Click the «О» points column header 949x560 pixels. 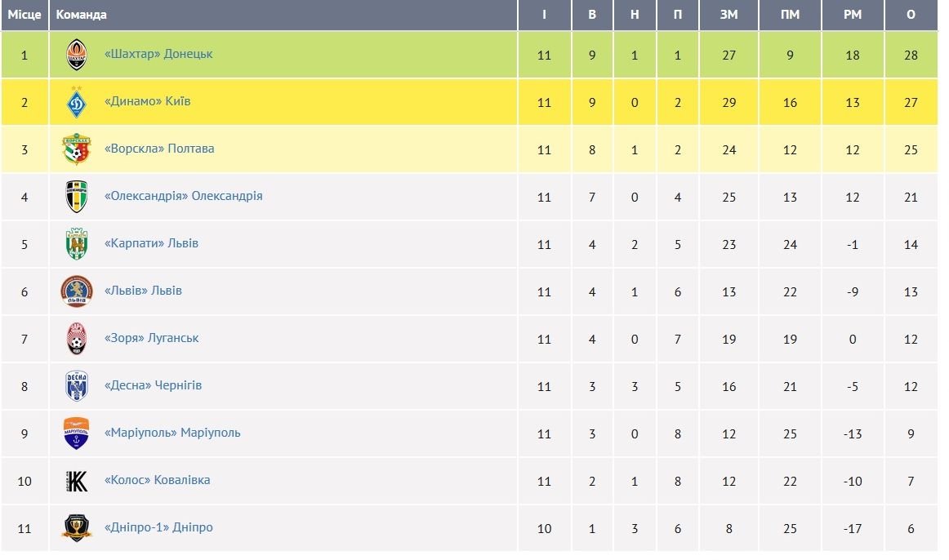coord(911,15)
